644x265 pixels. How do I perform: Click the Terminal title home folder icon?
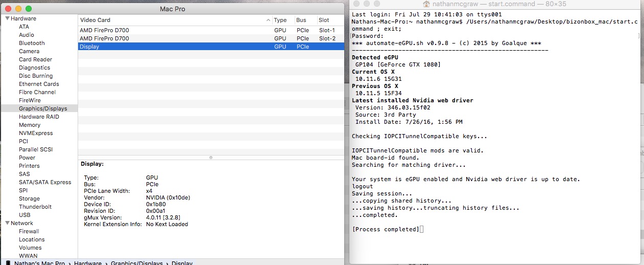coord(427,4)
